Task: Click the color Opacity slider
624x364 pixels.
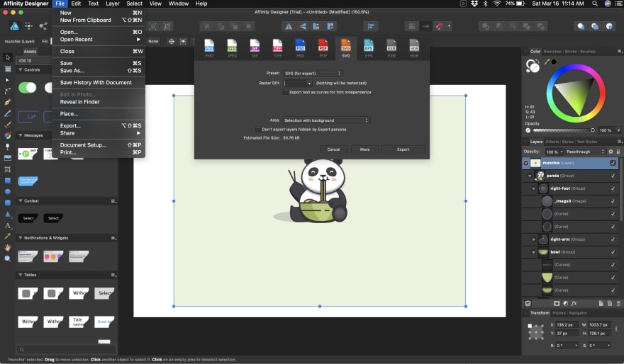Action: 564,130
